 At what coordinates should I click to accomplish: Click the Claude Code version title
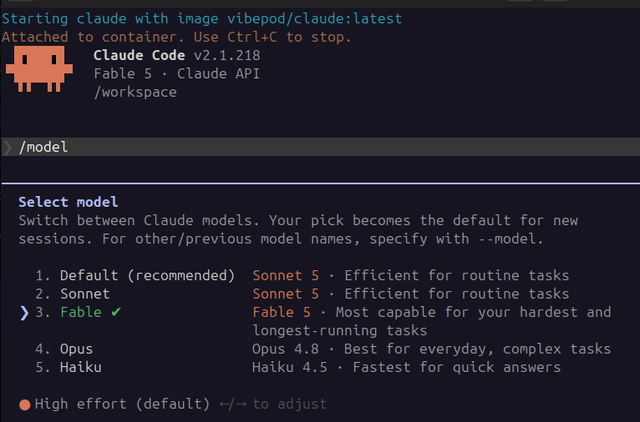[x=177, y=55]
